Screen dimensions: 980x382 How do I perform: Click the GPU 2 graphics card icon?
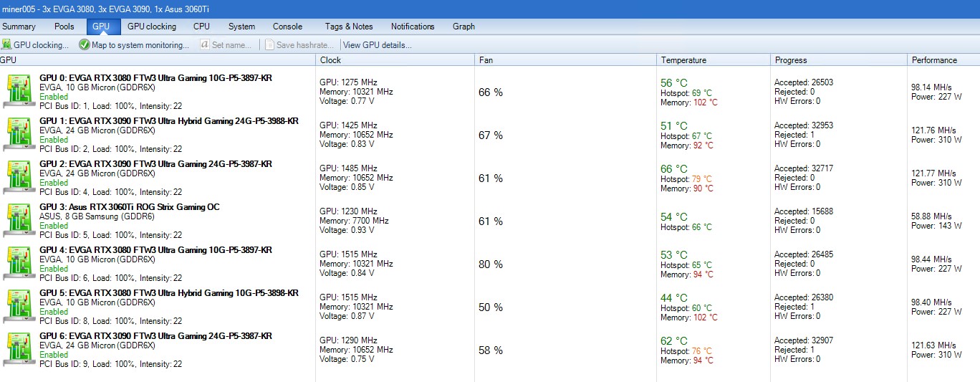click(19, 177)
